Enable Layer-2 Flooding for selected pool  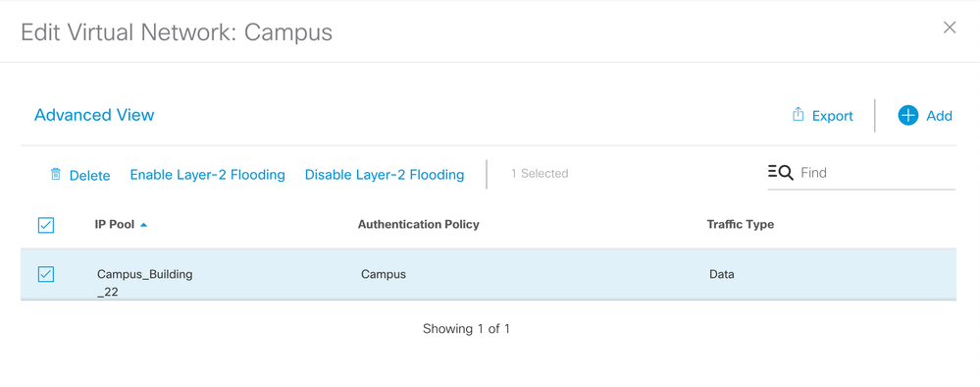click(x=208, y=175)
